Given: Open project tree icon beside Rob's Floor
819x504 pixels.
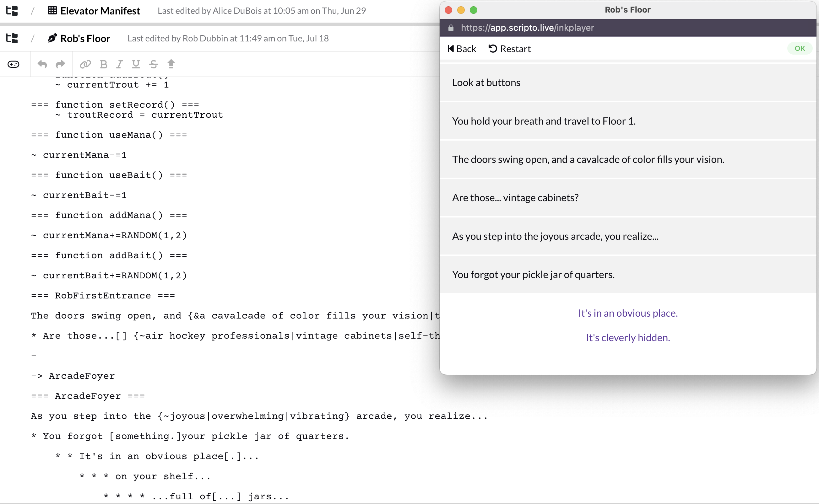Looking at the screenshot, I should (12, 38).
